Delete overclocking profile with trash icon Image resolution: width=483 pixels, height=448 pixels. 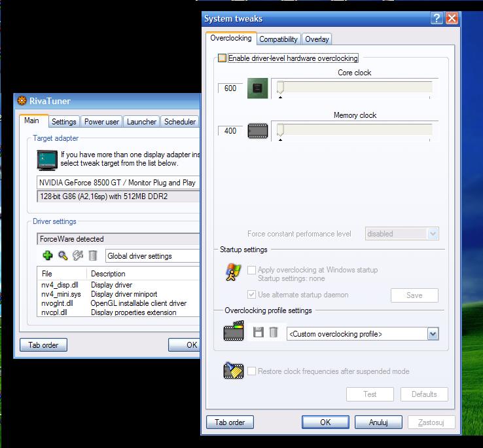tap(273, 332)
